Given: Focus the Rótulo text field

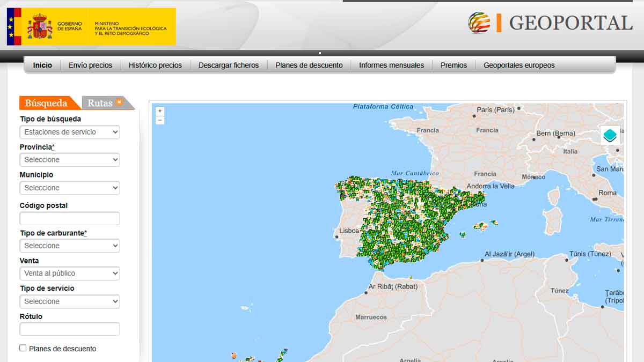Looking at the screenshot, I should [x=70, y=329].
